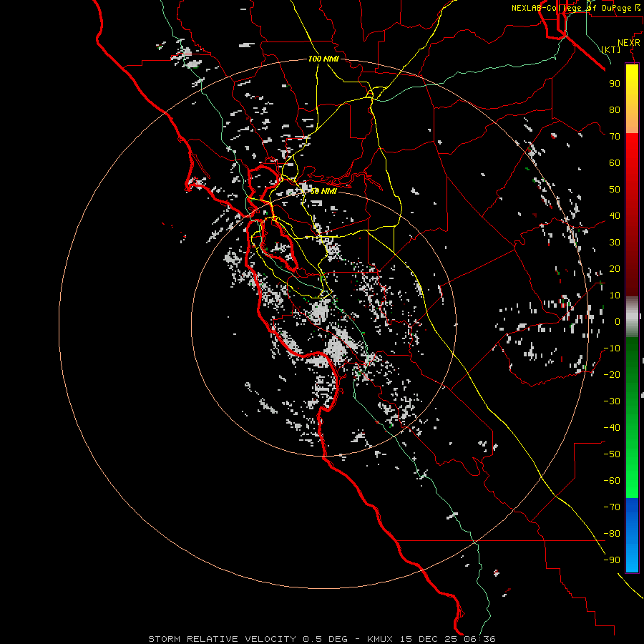Click the 40 value on velocity scale

(615, 216)
